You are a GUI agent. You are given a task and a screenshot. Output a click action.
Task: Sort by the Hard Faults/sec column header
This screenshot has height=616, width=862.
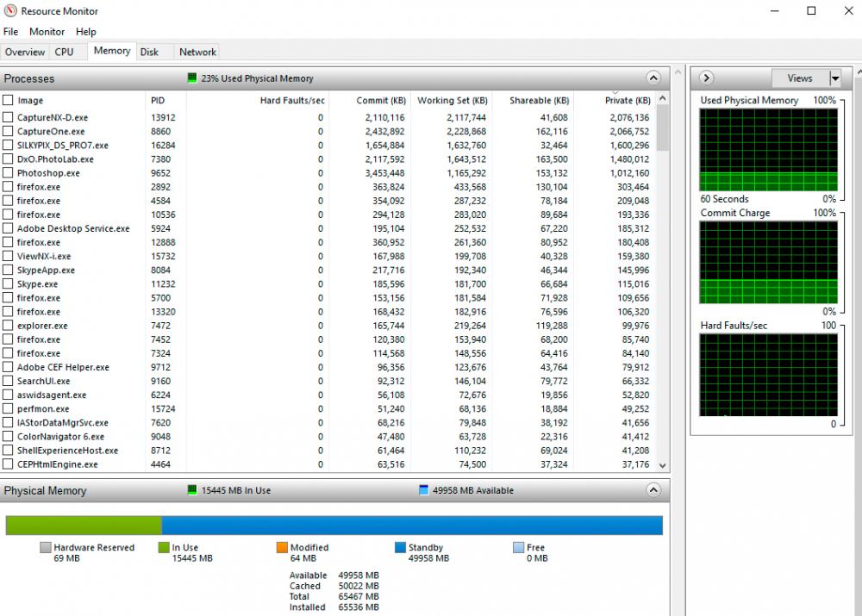[x=292, y=101]
